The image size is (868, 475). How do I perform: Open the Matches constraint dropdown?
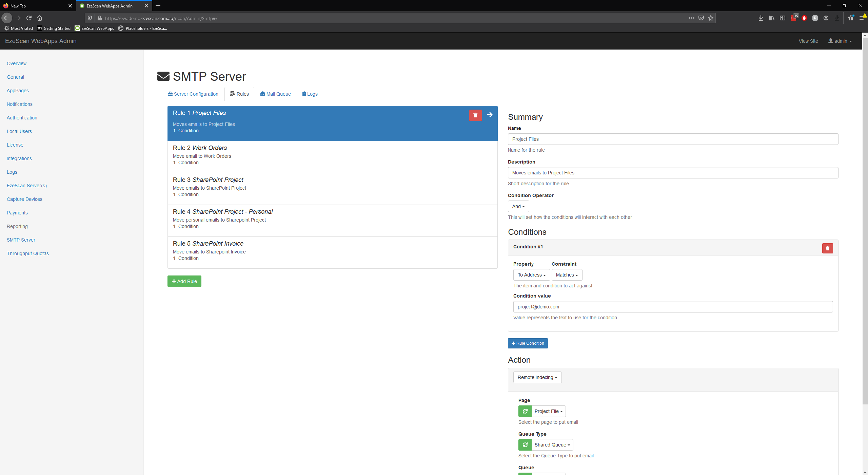click(x=567, y=275)
